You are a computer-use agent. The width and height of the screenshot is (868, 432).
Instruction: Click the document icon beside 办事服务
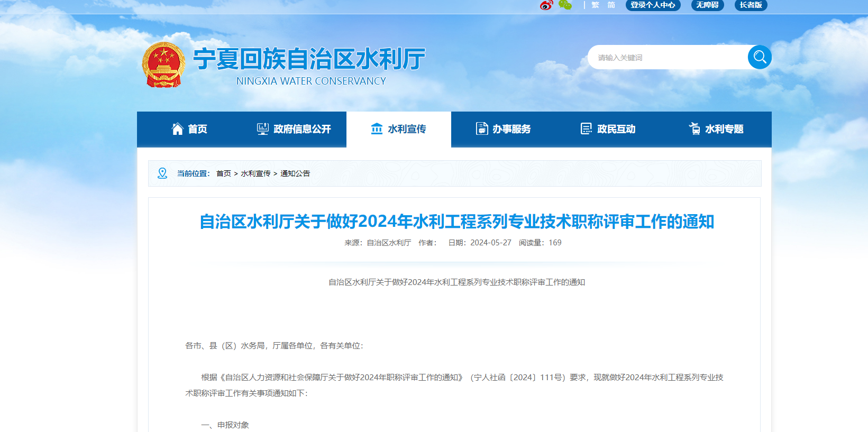482,129
